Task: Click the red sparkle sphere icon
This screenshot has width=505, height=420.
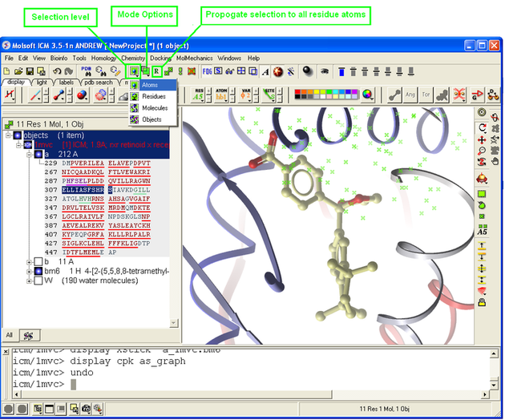Action: click(278, 71)
